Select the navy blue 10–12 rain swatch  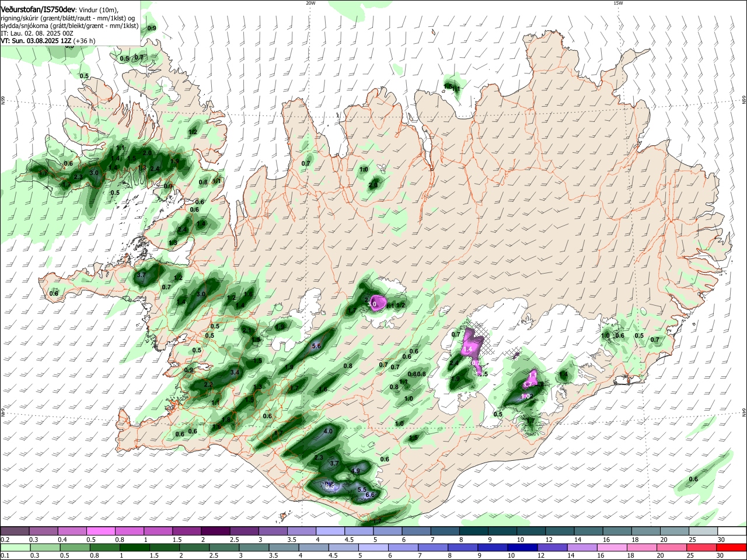[522, 547]
